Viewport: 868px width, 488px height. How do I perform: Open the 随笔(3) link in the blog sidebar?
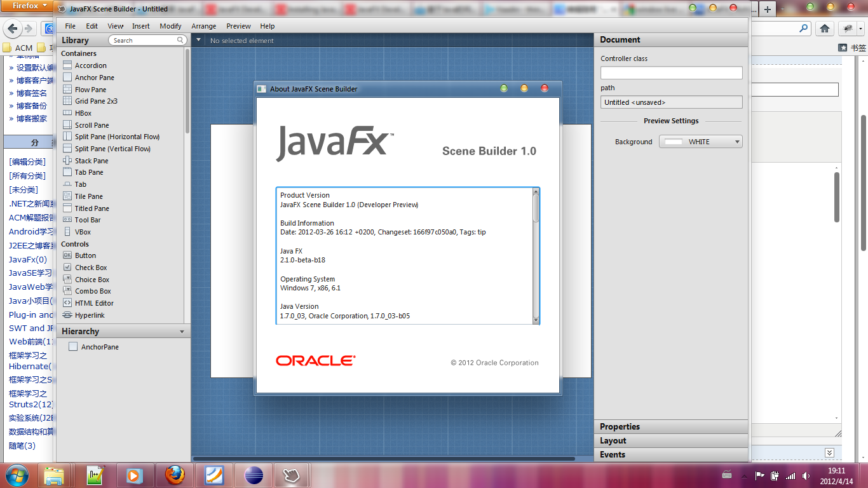pos(22,445)
